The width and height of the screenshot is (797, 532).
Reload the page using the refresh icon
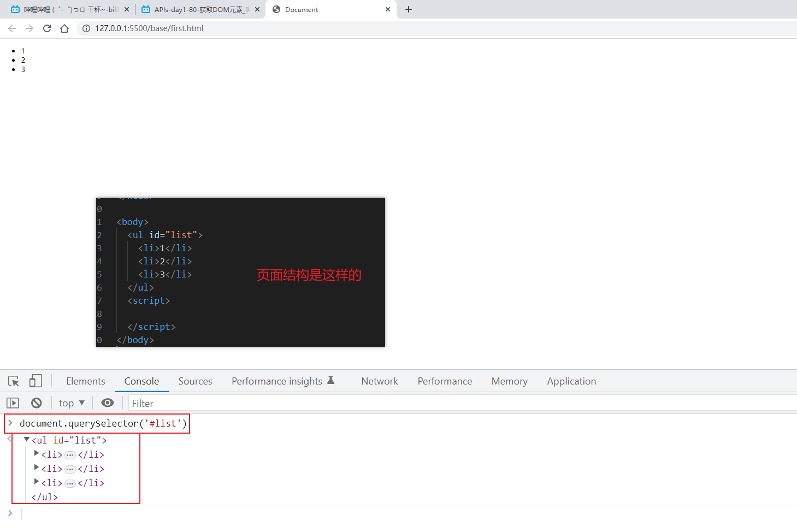click(47, 28)
